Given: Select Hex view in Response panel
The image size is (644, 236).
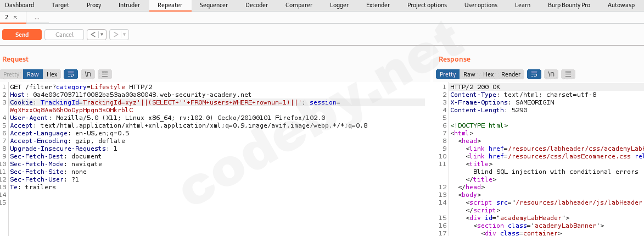Looking at the screenshot, I should 488,74.
